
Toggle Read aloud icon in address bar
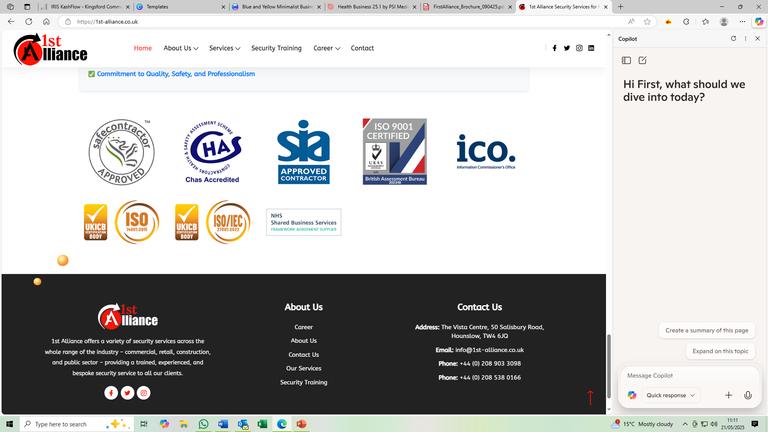coord(631,22)
